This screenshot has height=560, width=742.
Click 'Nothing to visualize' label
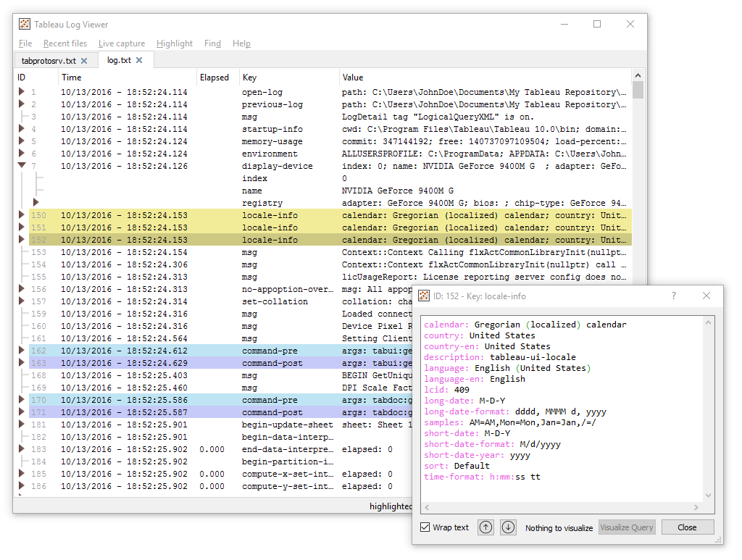tap(559, 528)
